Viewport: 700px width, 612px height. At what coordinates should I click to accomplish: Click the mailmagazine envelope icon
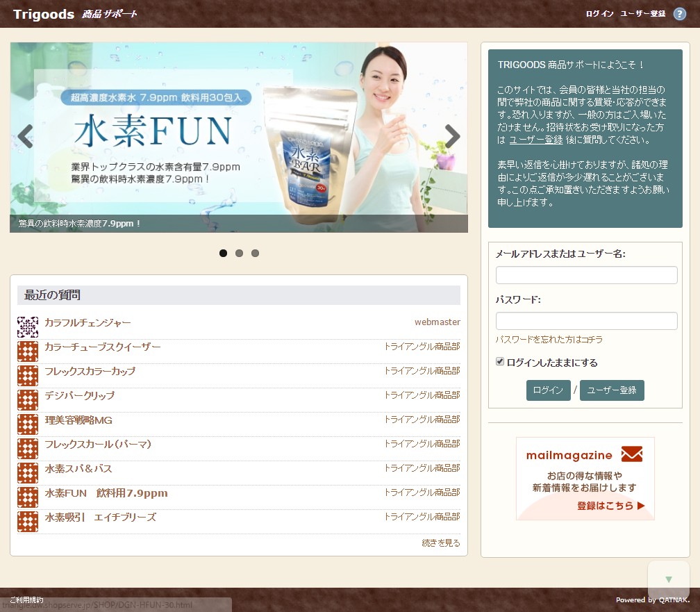[x=632, y=454]
